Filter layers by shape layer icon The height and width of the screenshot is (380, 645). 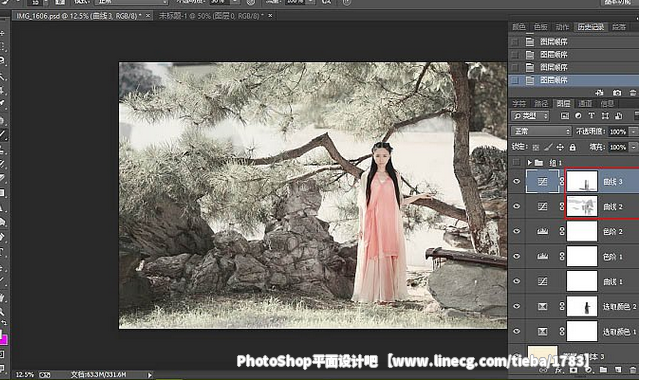point(605,116)
